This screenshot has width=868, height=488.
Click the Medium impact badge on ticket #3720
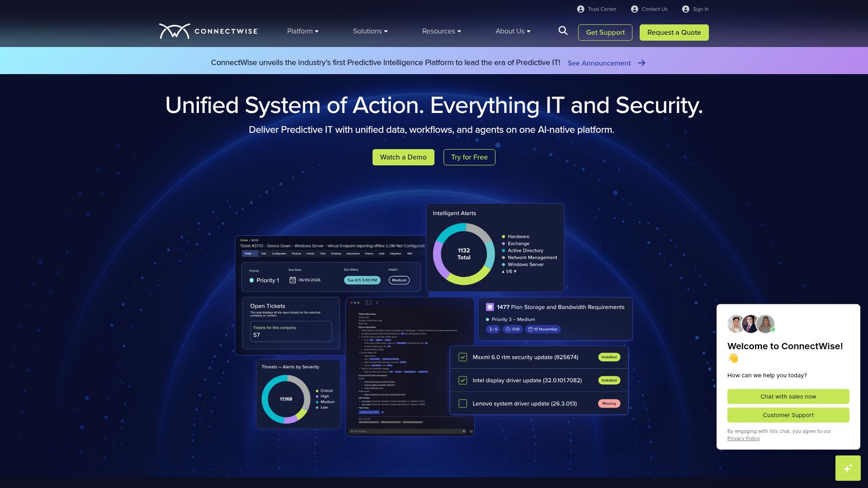click(x=399, y=280)
